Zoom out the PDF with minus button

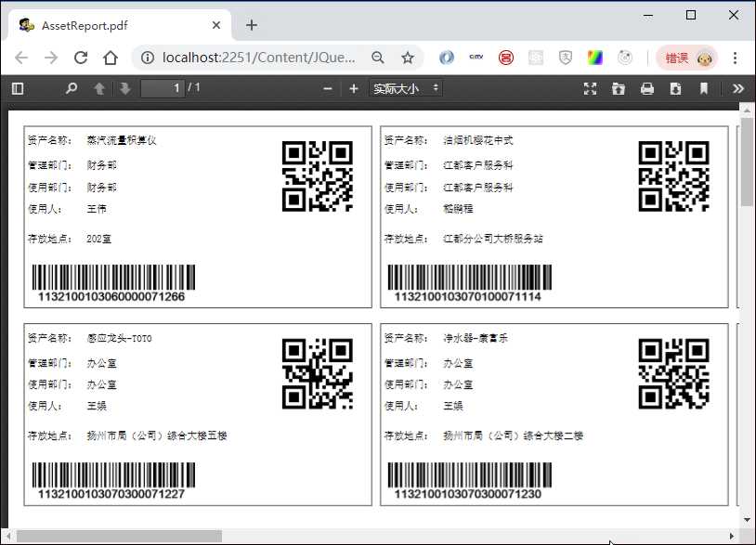point(328,88)
